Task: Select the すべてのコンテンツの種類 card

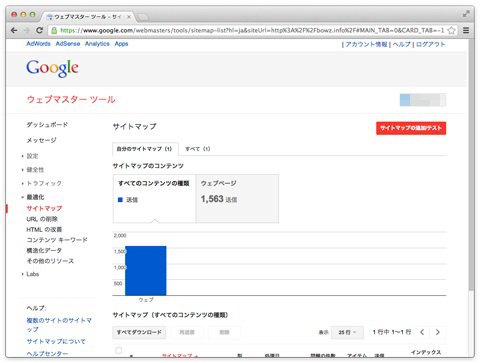Action: [154, 198]
